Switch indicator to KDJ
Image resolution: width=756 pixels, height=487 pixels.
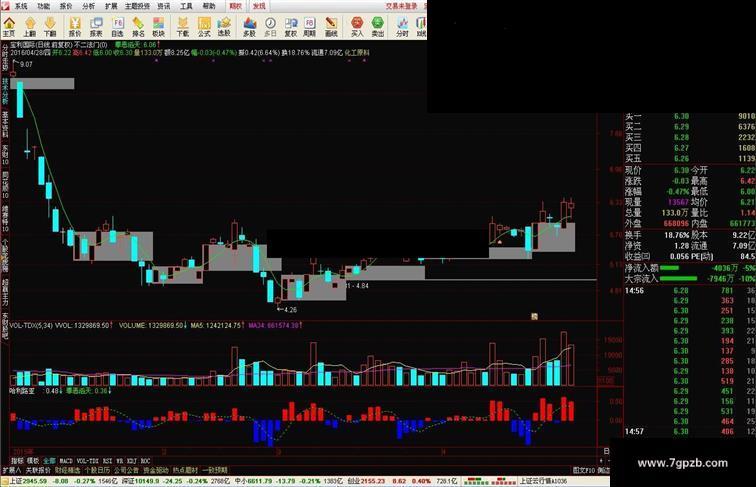[132, 461]
